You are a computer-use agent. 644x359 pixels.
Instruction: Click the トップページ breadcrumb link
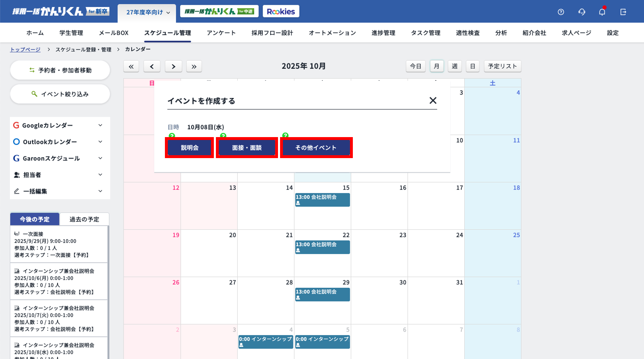tap(25, 49)
